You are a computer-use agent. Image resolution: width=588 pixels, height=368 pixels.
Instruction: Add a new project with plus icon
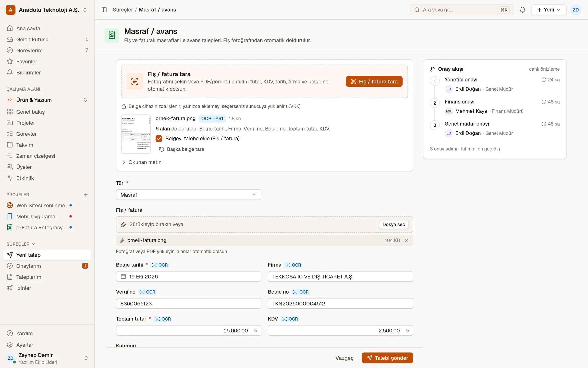click(x=86, y=195)
